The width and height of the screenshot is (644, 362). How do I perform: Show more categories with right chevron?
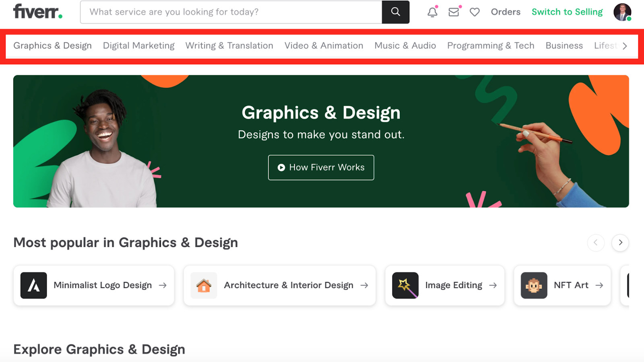(x=625, y=46)
